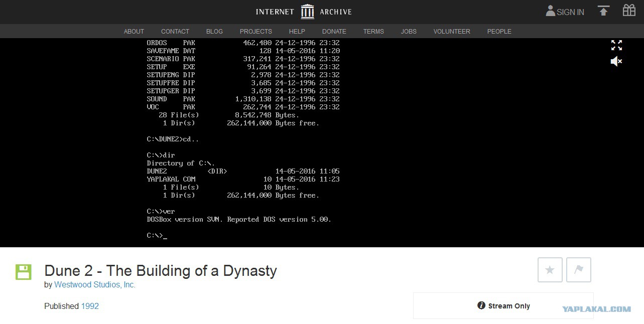Click the SETUPGER DIP file row
Screen dimensions: 644x324
pyautogui.click(x=243, y=91)
